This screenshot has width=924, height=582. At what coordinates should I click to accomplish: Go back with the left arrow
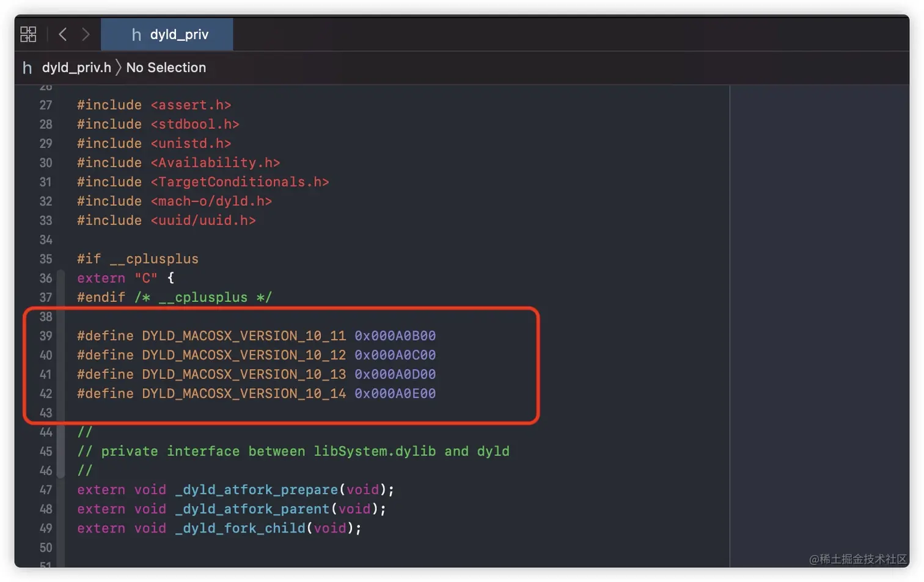62,34
